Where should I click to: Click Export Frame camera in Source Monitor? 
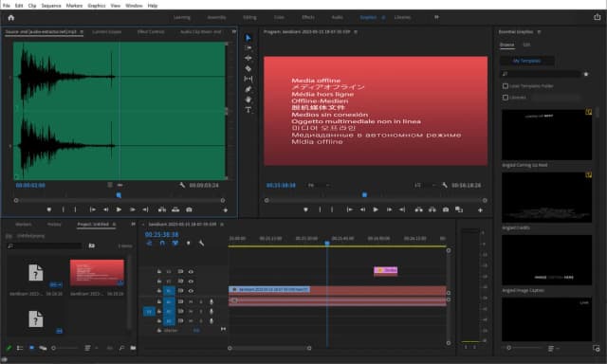[189, 209]
